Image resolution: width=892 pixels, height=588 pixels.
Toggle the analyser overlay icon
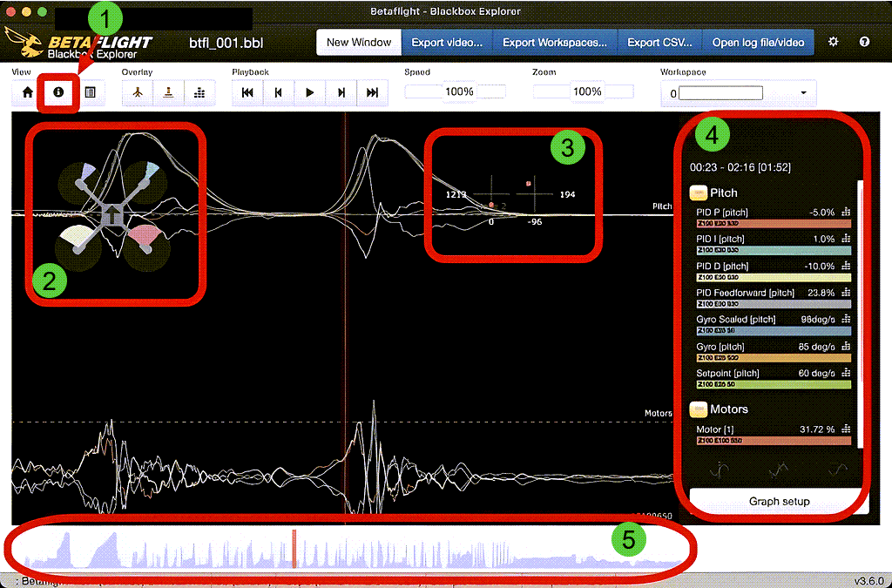point(199,92)
